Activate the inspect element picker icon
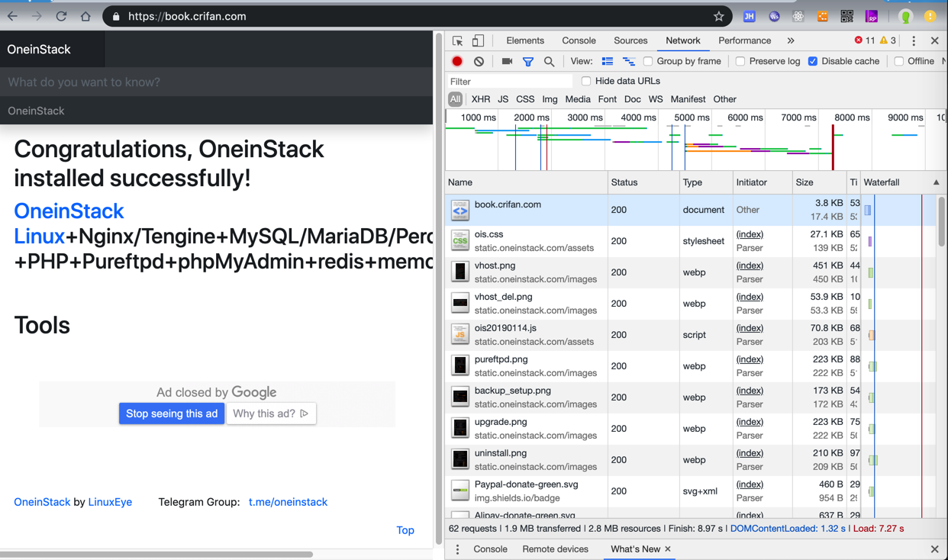 pyautogui.click(x=457, y=40)
